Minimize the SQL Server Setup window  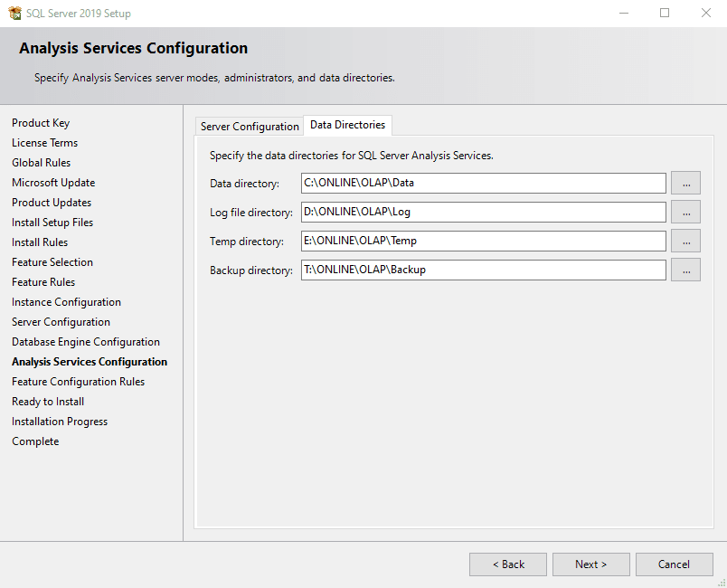pyautogui.click(x=623, y=14)
